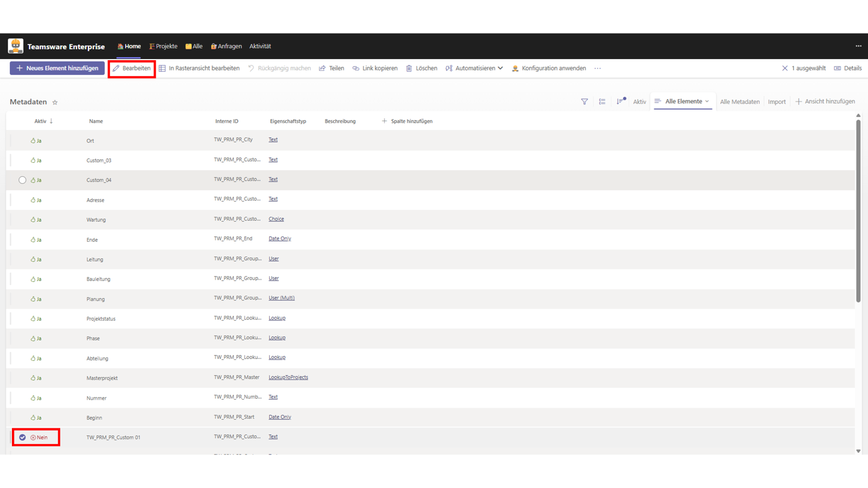This screenshot has height=488, width=868.
Task: Switch to the Projekte tab
Action: point(163,46)
